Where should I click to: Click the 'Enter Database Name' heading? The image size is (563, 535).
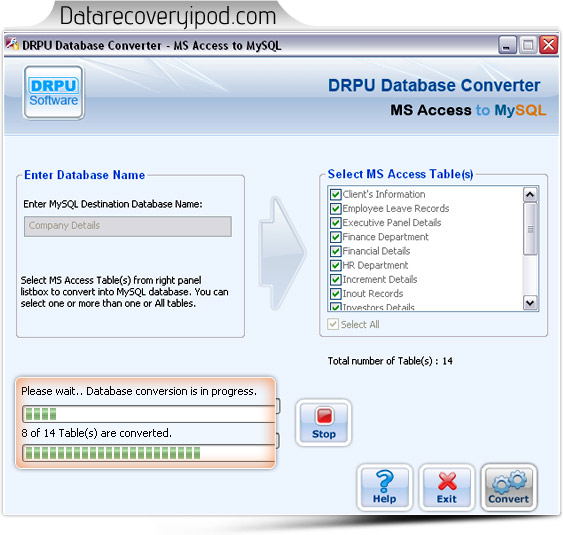click(85, 175)
